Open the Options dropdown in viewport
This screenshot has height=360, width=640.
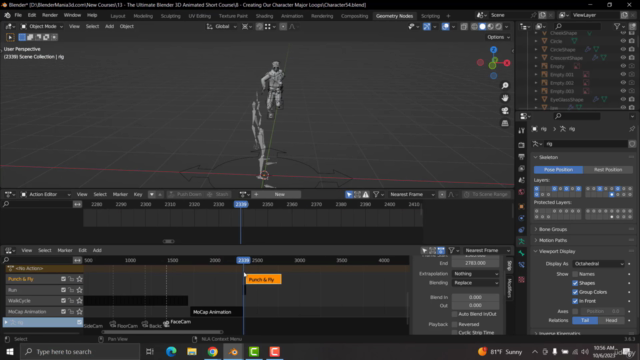tap(498, 37)
